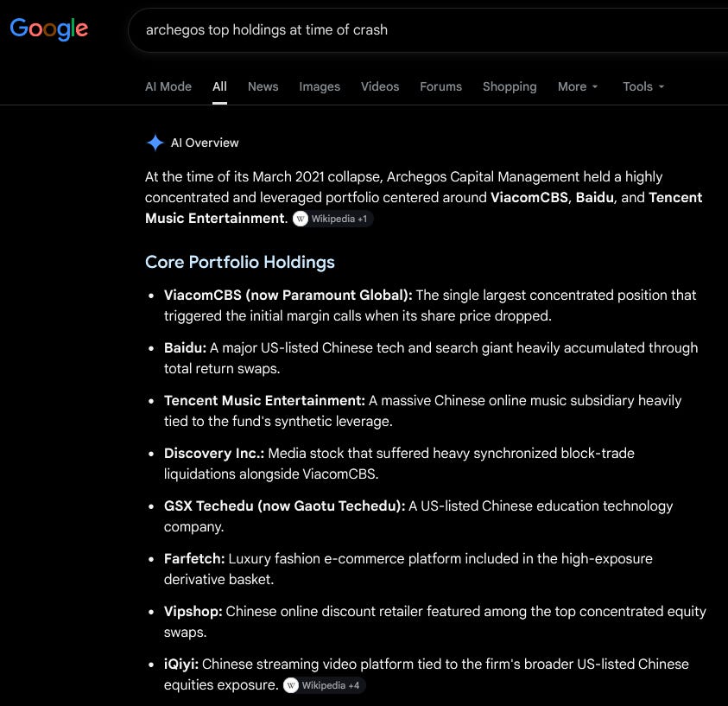This screenshot has height=706, width=728.
Task: Focus the search box with archegos query
Action: (427, 29)
